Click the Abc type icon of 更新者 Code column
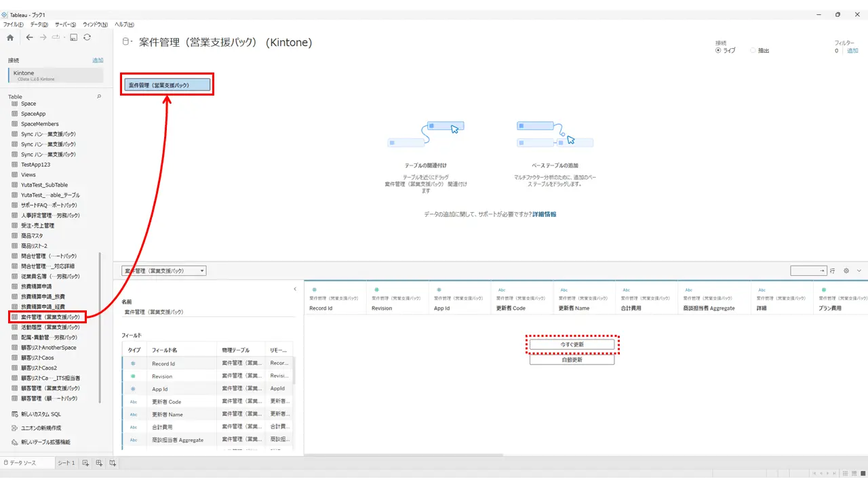 click(x=502, y=289)
